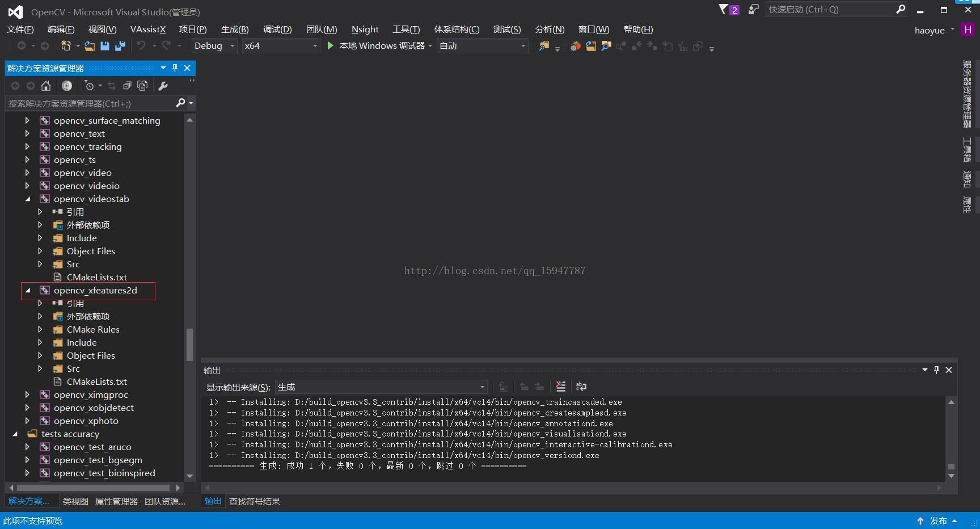Click the publish up-arrow icon in status bar
Image resolution: width=980 pixels, height=529 pixels.
point(920,520)
